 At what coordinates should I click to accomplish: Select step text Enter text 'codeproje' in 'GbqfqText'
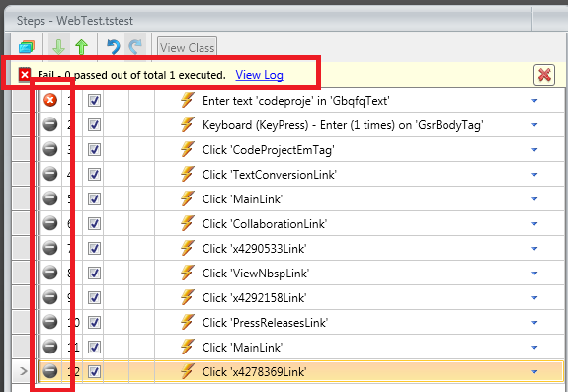[296, 101]
